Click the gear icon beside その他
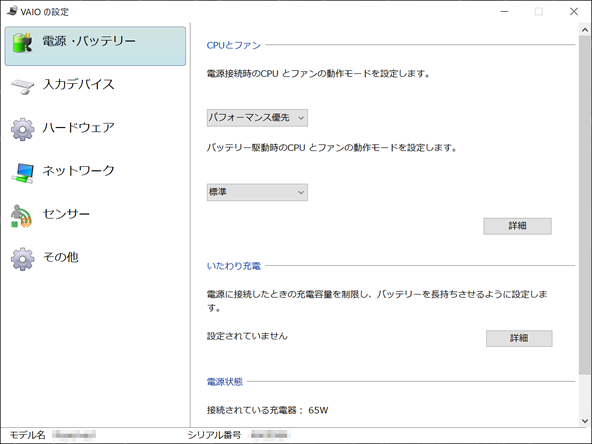This screenshot has width=592, height=444. point(22,259)
